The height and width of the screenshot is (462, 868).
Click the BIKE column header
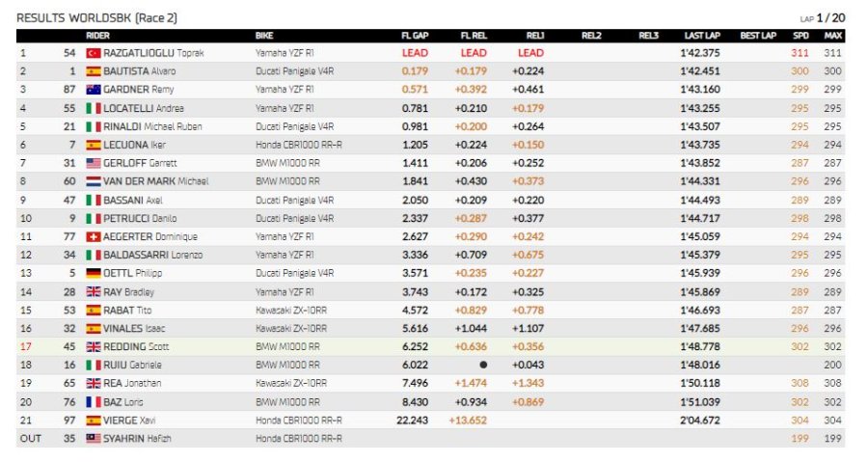point(264,35)
